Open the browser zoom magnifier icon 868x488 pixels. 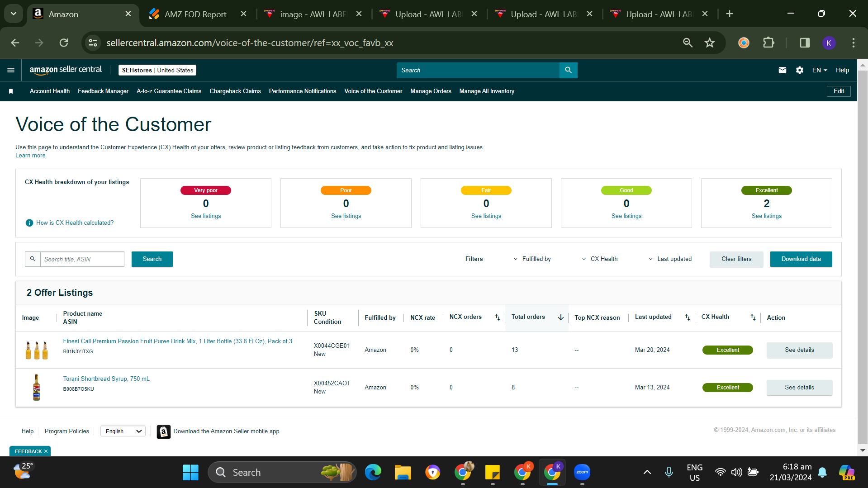coord(688,43)
